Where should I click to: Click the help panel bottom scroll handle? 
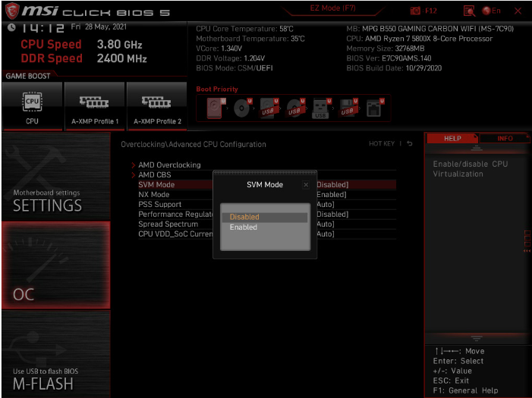(x=477, y=338)
